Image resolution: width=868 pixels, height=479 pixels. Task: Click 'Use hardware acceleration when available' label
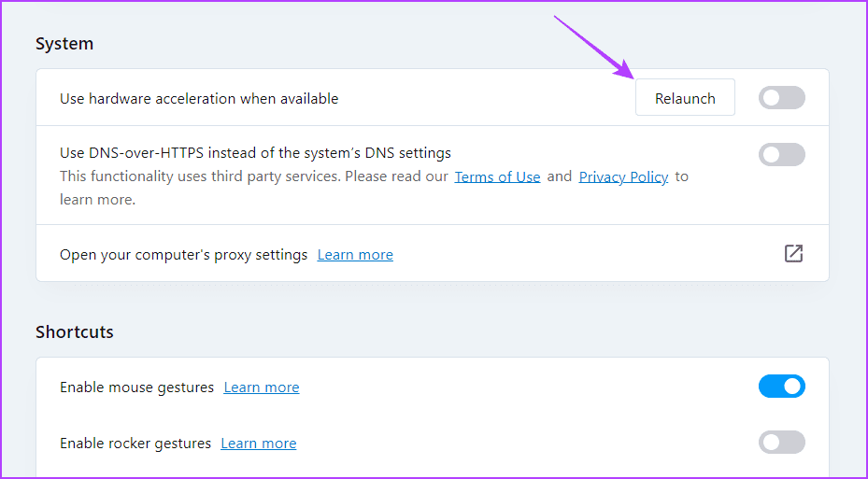coord(199,98)
